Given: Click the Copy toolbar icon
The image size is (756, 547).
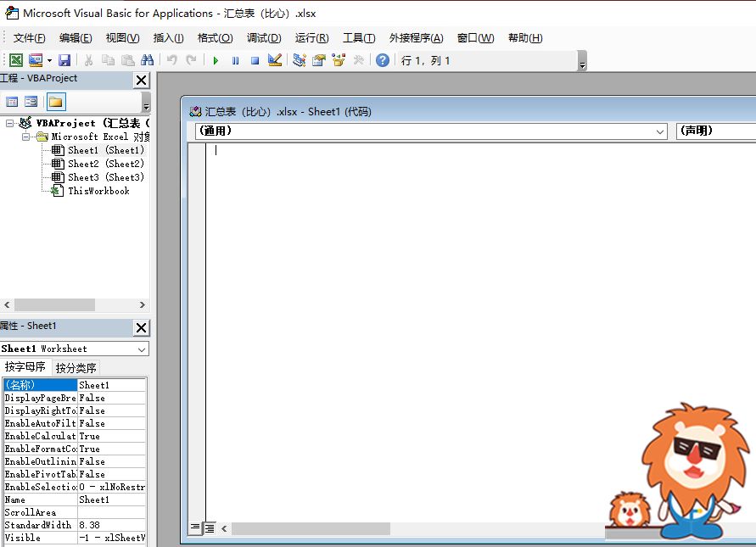Looking at the screenshot, I should click(x=108, y=60).
